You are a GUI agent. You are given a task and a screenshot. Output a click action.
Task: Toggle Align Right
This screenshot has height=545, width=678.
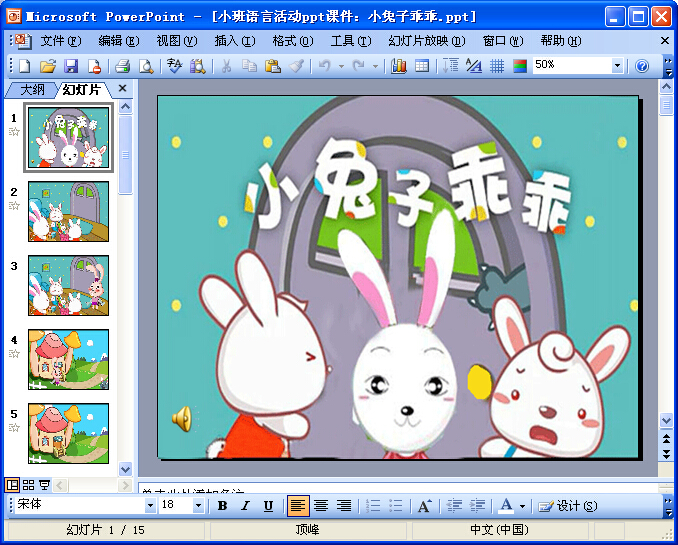(x=344, y=506)
